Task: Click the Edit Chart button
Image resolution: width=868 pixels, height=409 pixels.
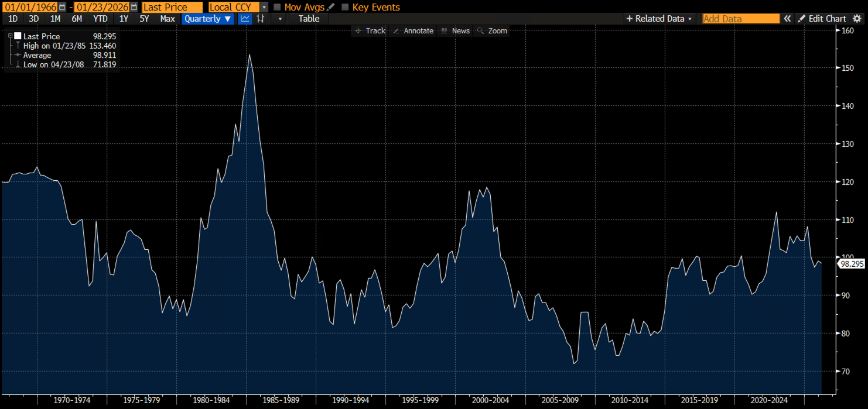Action: point(822,19)
